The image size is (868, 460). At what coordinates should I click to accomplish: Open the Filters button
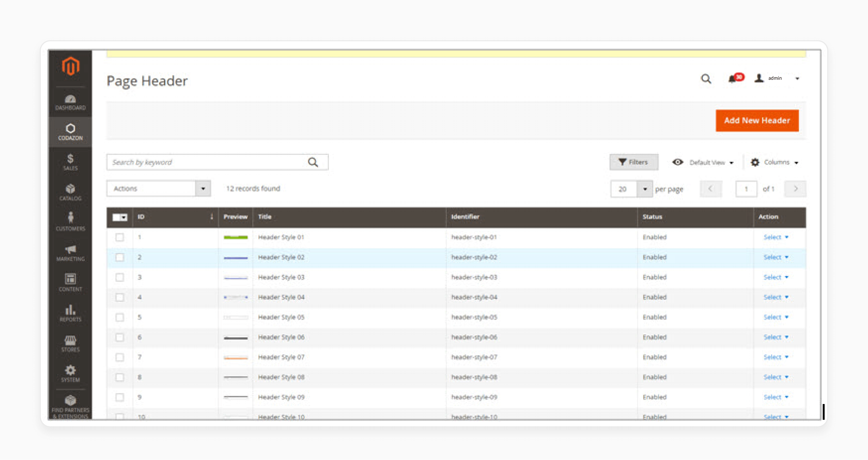pos(634,162)
